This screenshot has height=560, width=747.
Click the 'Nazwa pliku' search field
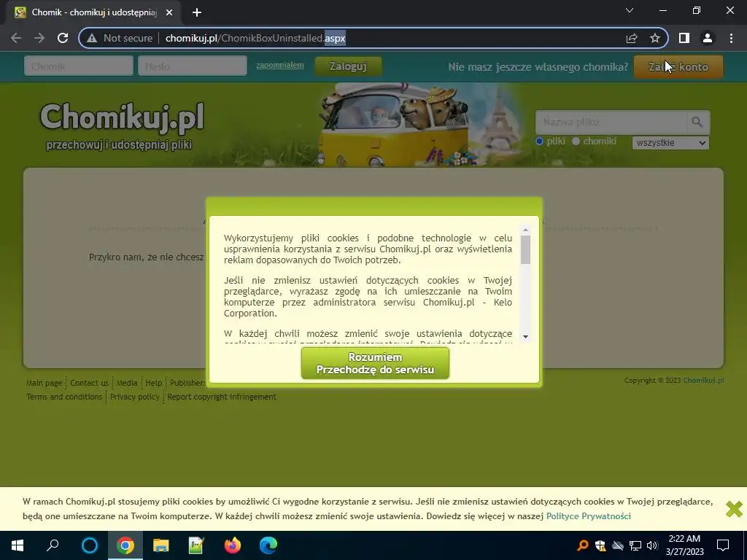[x=611, y=122]
